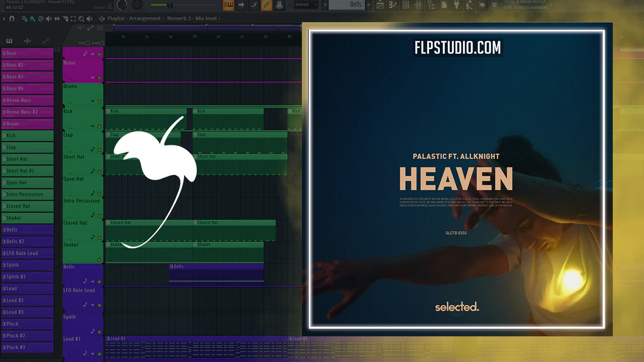Mute the Drums track with its green dot
Screen dimensions: 644x362
tap(99, 102)
